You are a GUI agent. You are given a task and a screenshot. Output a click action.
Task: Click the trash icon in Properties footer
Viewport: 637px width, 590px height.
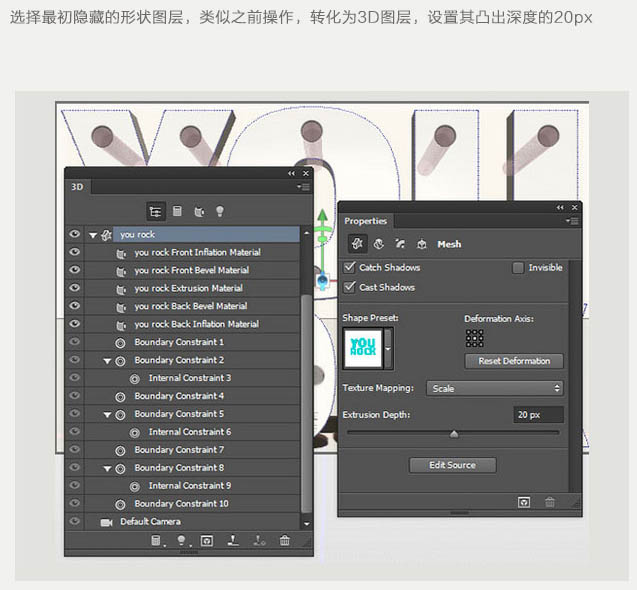click(x=550, y=502)
